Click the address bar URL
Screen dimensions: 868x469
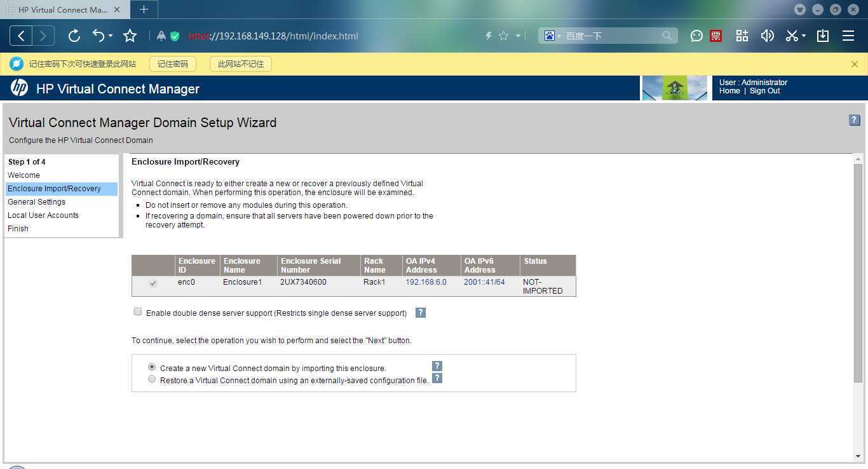273,36
